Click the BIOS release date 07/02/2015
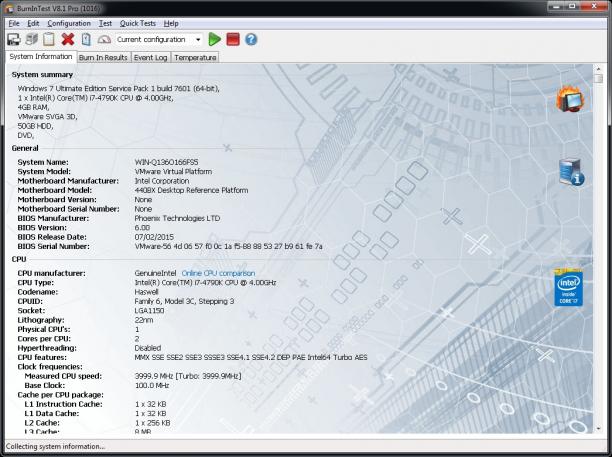Screen dimensions: 612x457 154,237
